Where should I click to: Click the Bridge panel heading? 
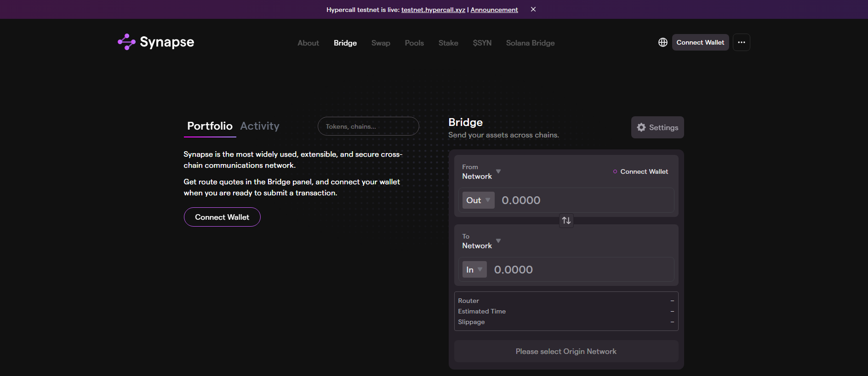465,122
